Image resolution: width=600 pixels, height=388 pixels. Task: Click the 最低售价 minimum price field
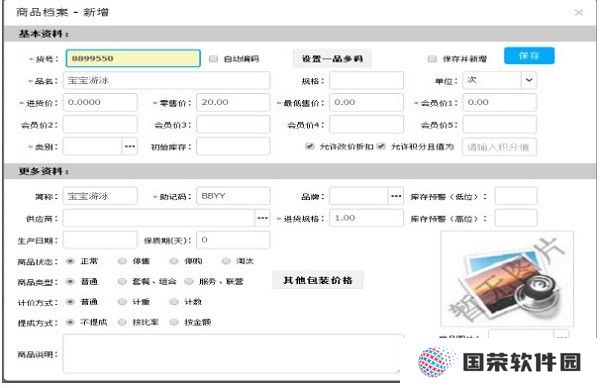(x=366, y=103)
